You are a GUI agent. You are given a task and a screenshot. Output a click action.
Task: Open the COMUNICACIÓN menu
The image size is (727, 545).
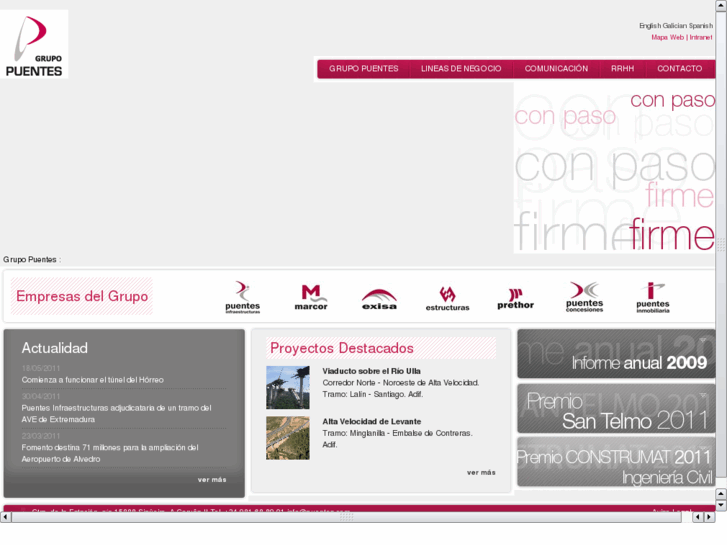tap(556, 69)
